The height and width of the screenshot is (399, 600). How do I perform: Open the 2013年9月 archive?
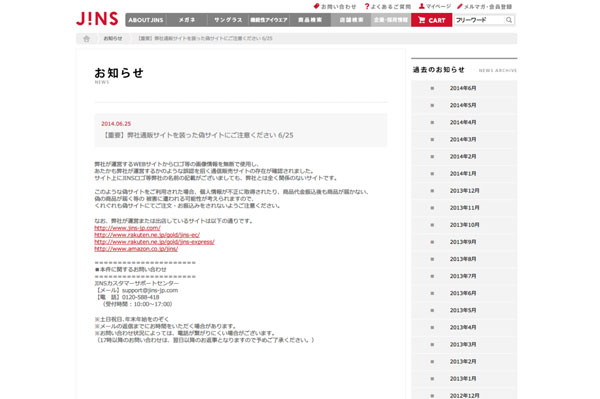(x=464, y=242)
